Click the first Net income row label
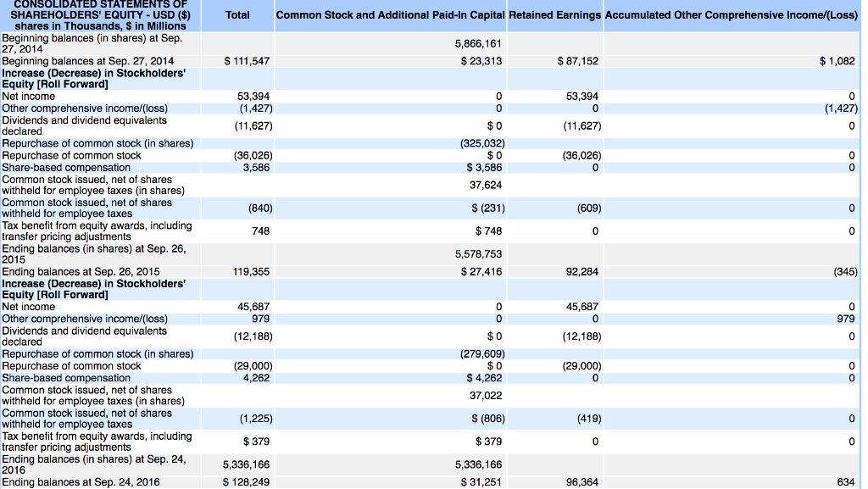Screen dimensions: 868x489 tap(28, 97)
